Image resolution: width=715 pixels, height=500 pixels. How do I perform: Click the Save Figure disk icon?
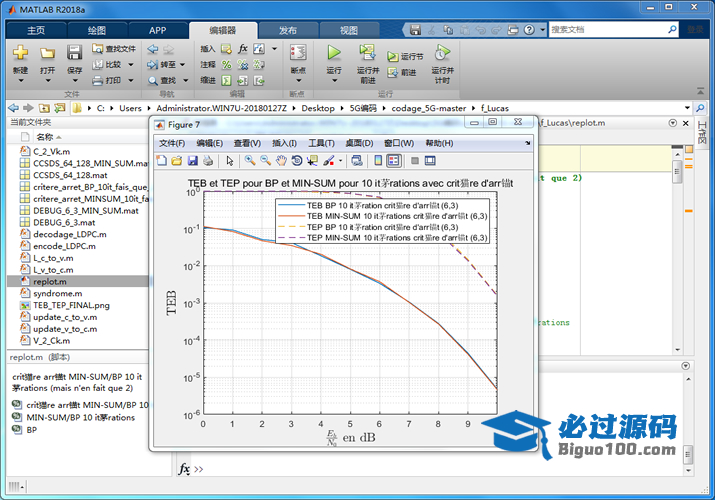coord(193,160)
